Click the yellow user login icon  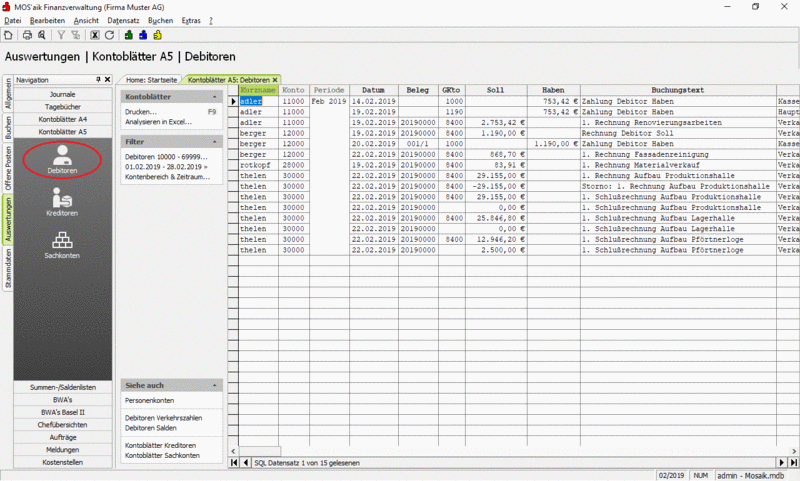(x=158, y=35)
